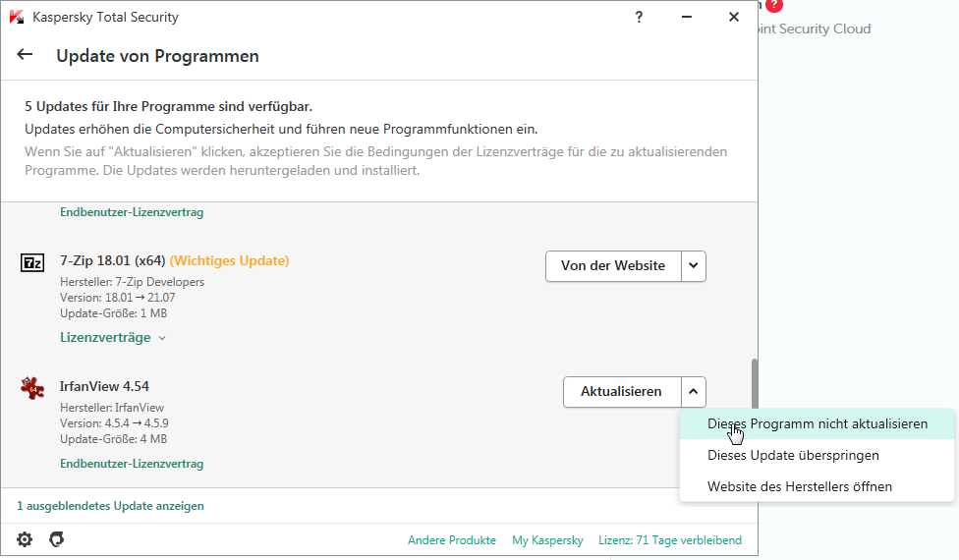Open My Kaspersky link
Screen dimensions: 959x560
pyautogui.click(x=548, y=540)
